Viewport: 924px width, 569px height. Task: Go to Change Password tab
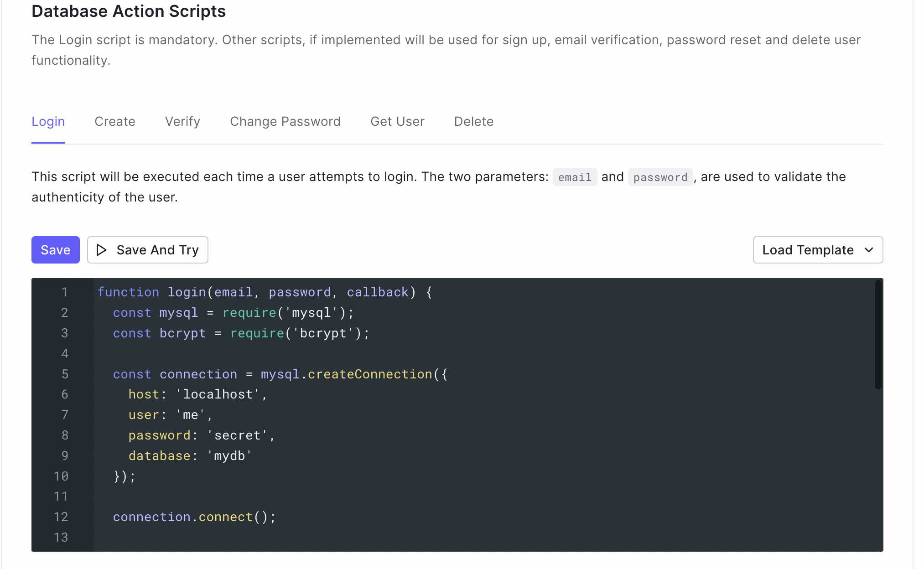coord(285,122)
